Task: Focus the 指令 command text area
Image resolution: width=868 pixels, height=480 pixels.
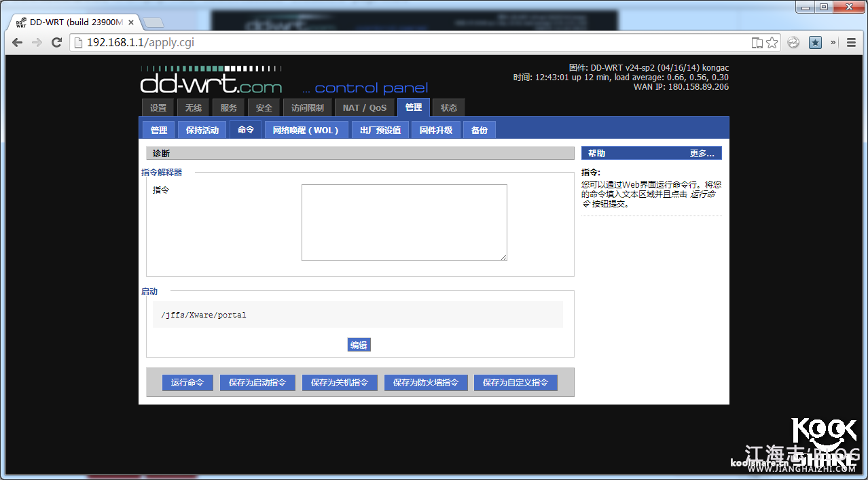Action: click(404, 222)
